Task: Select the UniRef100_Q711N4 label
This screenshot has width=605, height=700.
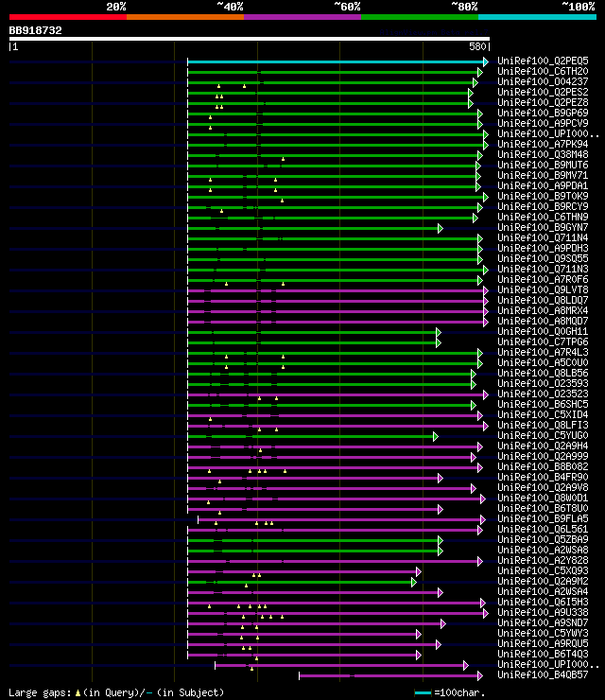Action: (x=543, y=238)
